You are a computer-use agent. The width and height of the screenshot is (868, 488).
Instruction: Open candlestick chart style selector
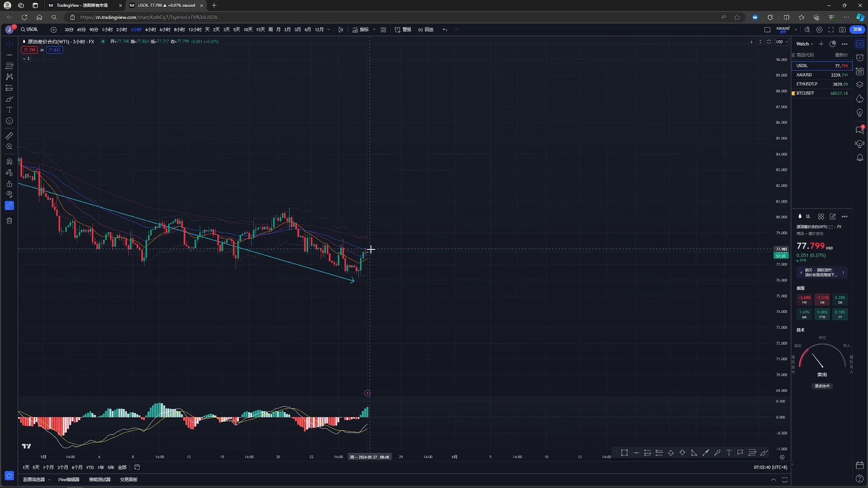point(341,30)
